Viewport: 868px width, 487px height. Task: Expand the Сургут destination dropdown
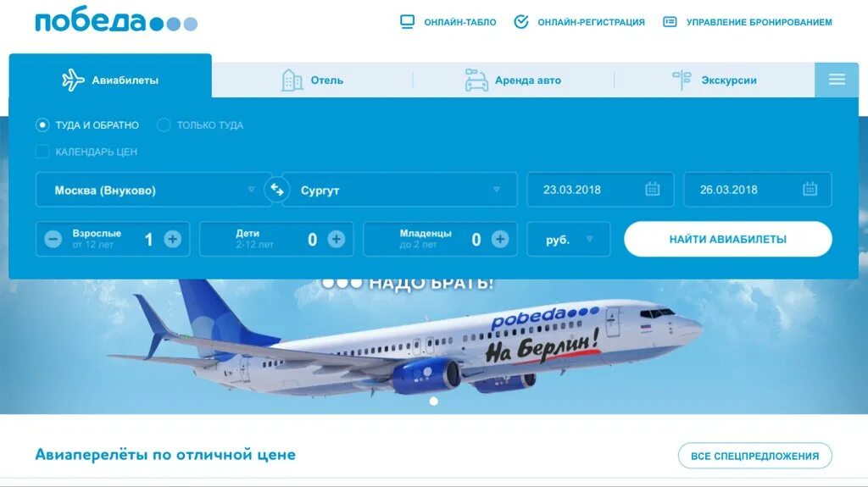click(x=400, y=190)
